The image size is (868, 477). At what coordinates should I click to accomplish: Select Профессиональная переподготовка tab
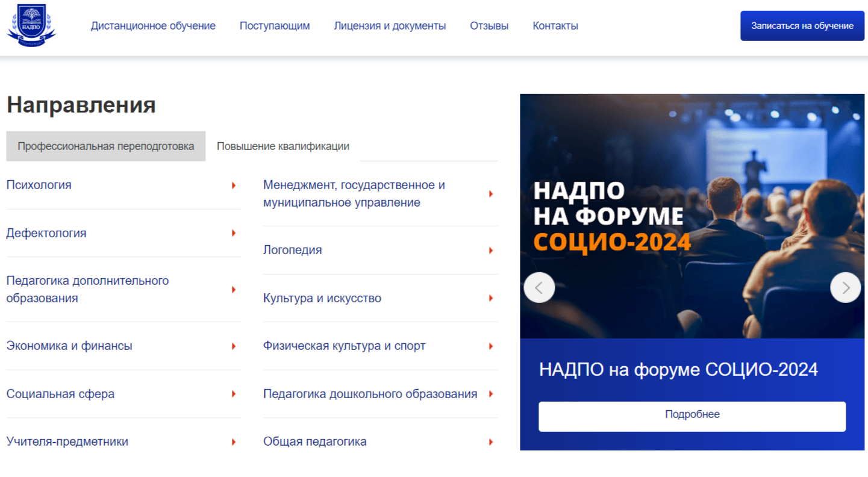point(106,146)
